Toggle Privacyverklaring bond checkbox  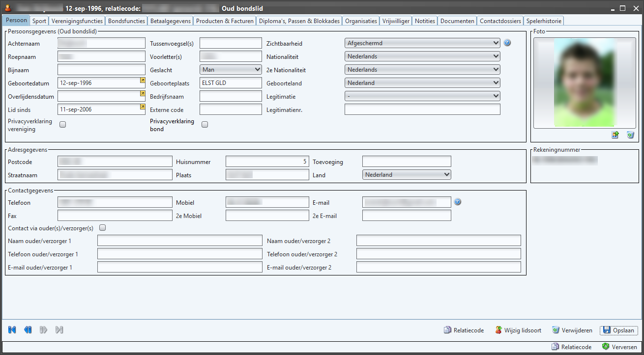coord(205,125)
